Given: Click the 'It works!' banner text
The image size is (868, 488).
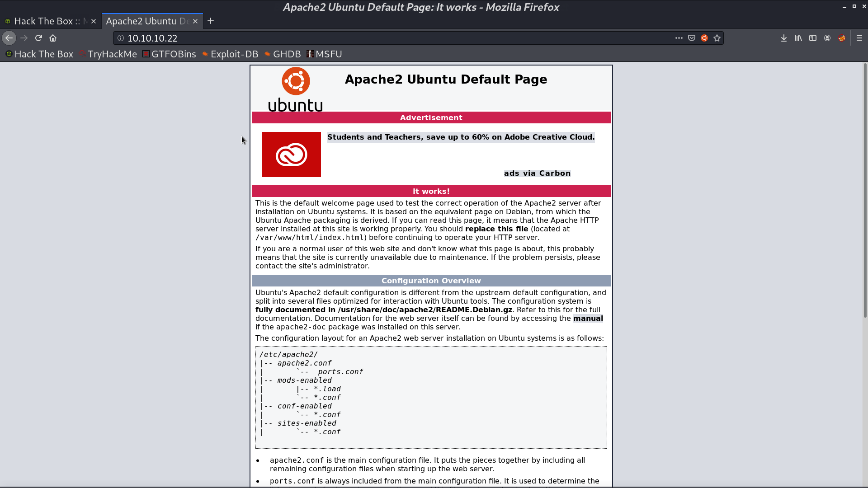Looking at the screenshot, I should (x=431, y=192).
